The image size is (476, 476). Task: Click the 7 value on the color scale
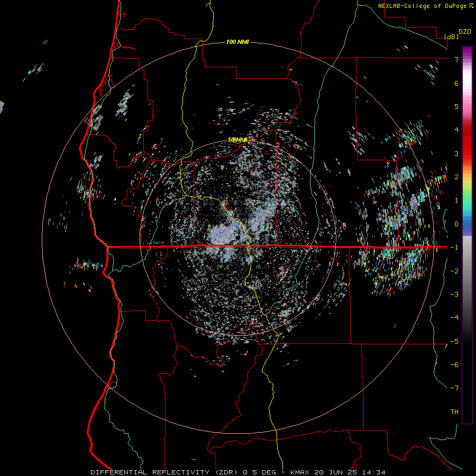tap(456, 59)
